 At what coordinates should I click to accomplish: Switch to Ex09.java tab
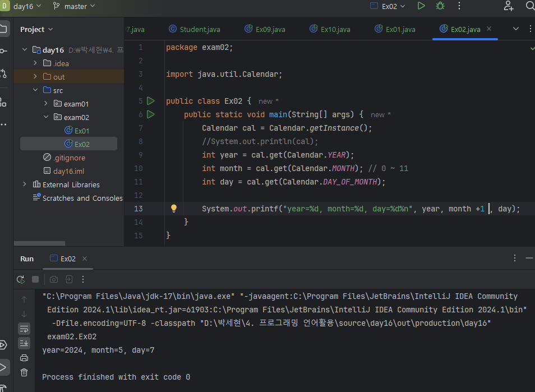(265, 29)
